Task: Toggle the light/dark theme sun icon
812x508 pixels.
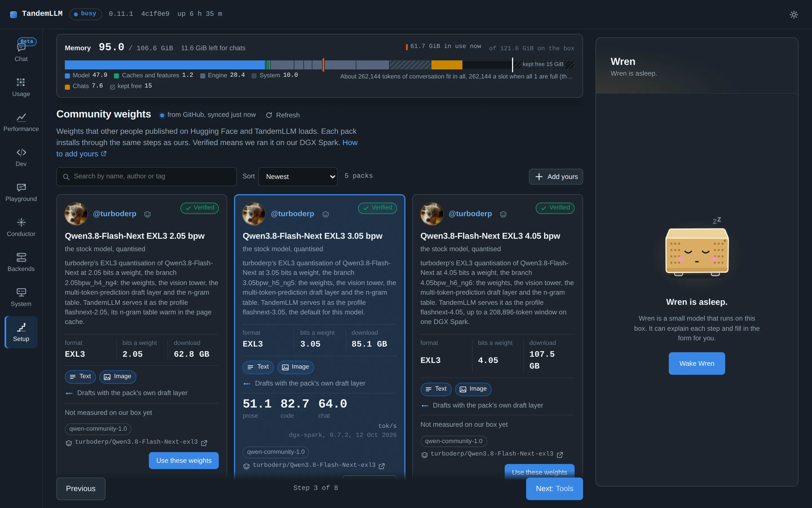Action: [x=794, y=14]
